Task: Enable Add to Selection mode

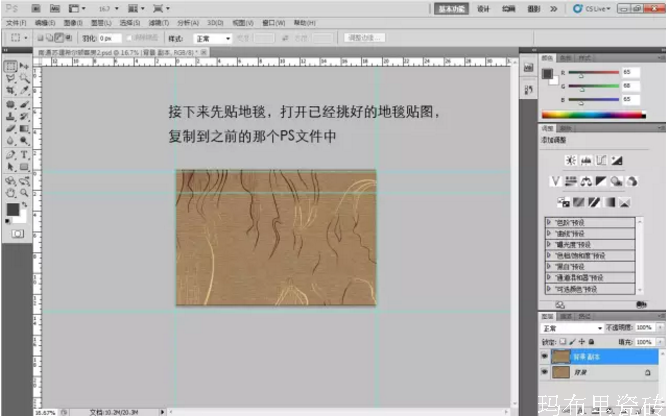Action: (x=49, y=38)
